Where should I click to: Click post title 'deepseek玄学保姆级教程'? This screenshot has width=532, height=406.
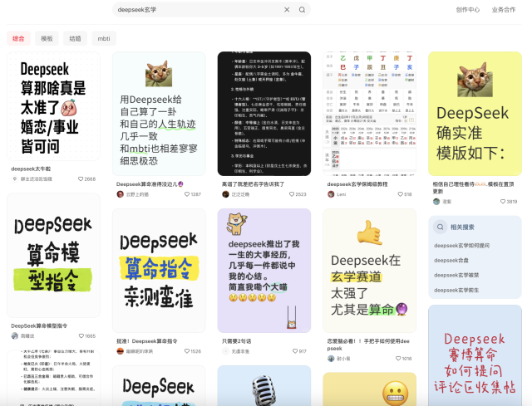point(357,184)
